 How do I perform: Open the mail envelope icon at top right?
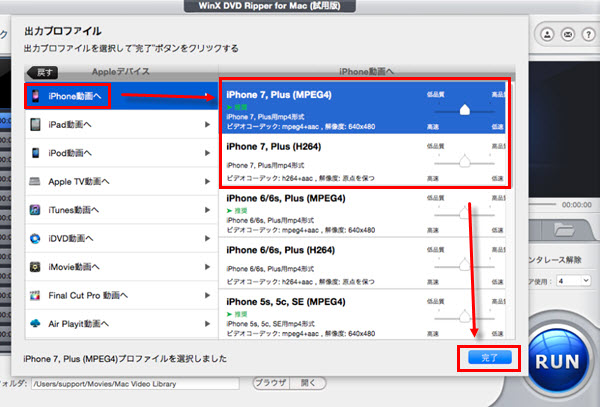tap(568, 34)
